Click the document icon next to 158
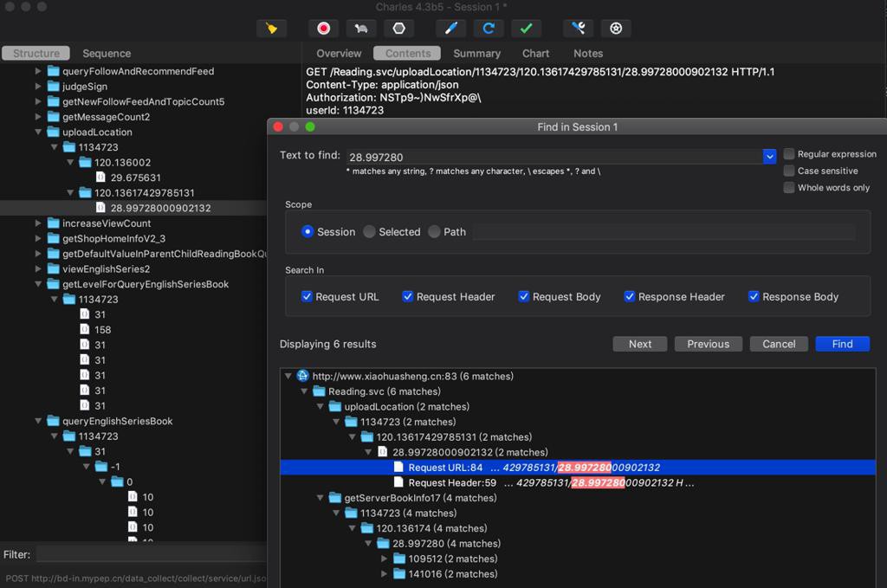Viewport: 887px width, 588px height. [84, 330]
